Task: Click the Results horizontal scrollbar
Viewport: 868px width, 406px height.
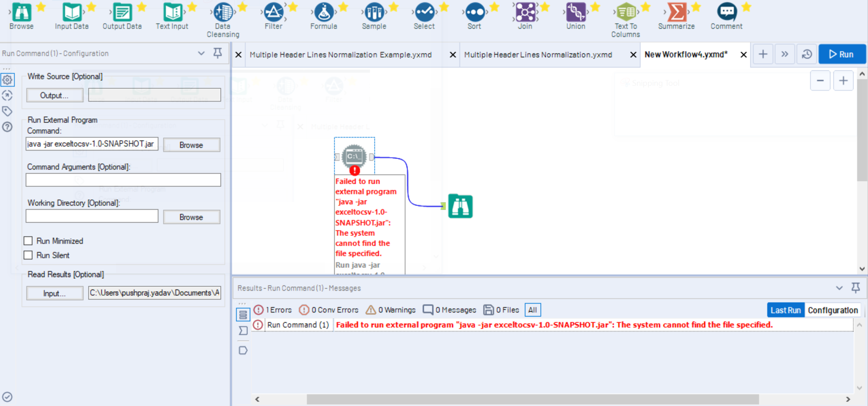Action: [533, 399]
